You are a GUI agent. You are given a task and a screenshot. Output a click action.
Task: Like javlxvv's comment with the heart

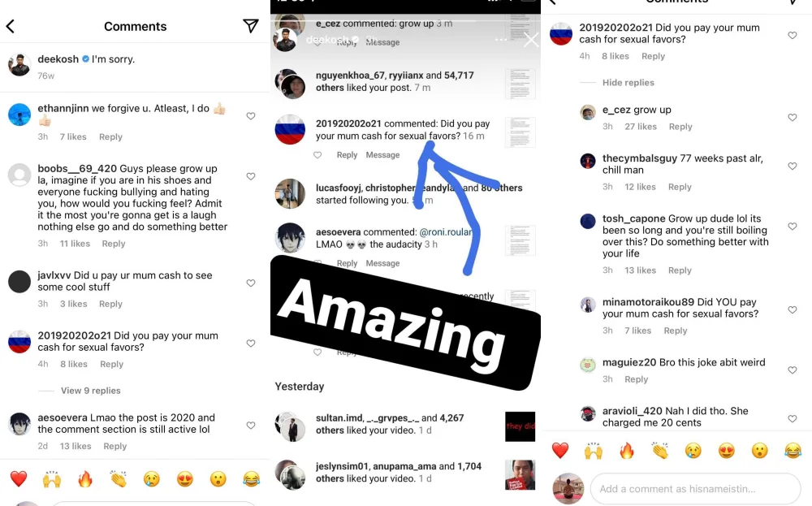(x=251, y=283)
